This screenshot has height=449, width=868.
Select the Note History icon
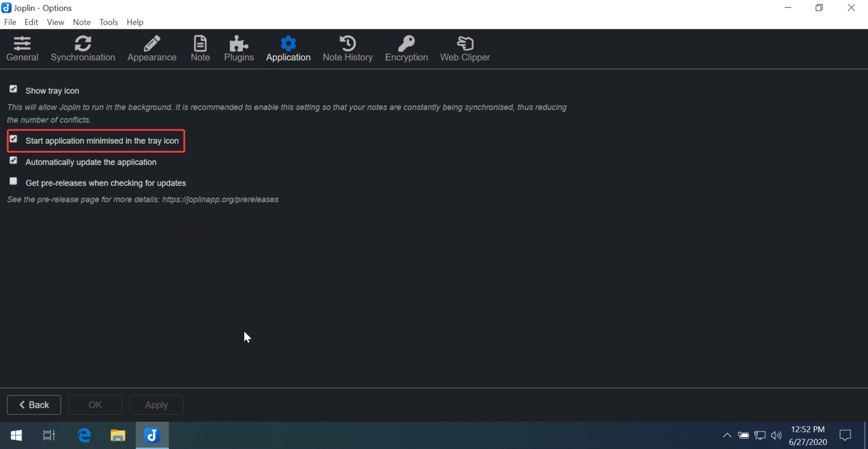click(348, 49)
